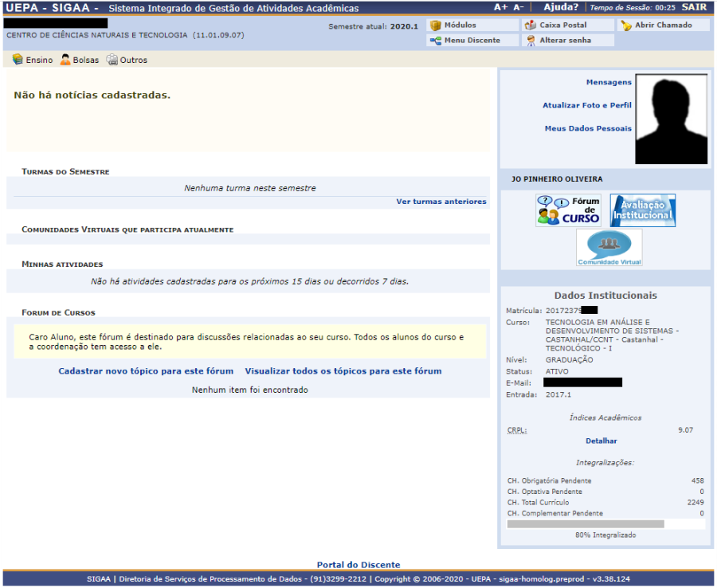Open Avaliação Institucional icon

tap(642, 210)
